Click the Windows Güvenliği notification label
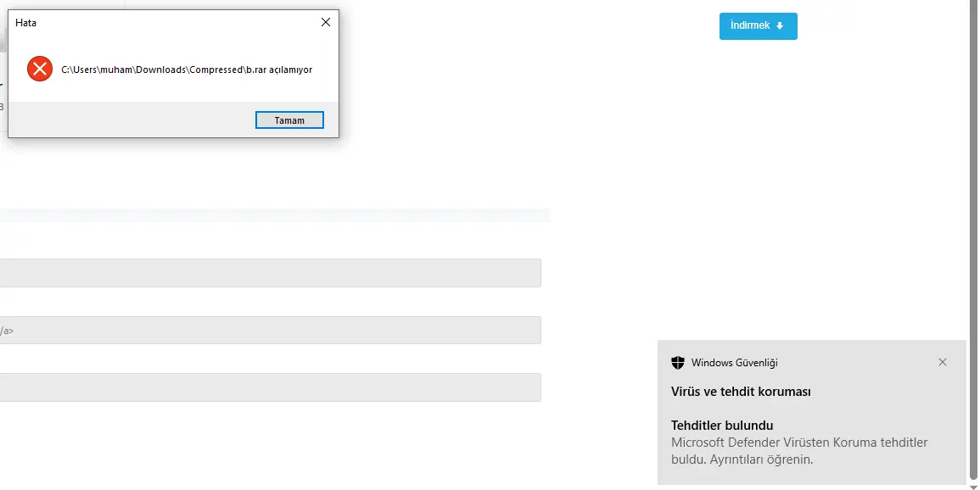980x490 pixels. point(735,363)
